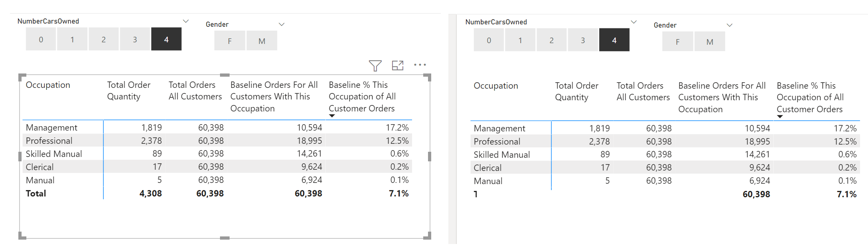Screen dimensions: 868x248
Task: Expand the left NumberCarsOwned slicer chevron
Action: click(x=186, y=21)
